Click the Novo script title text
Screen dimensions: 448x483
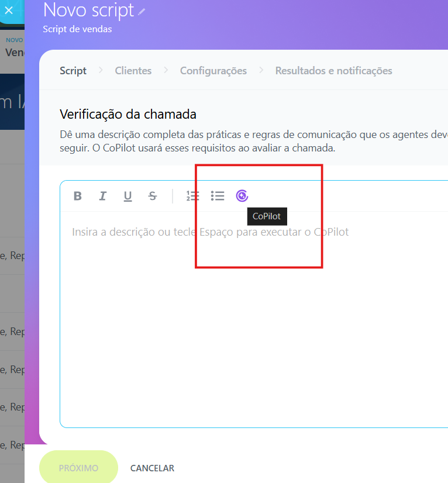[x=88, y=10]
